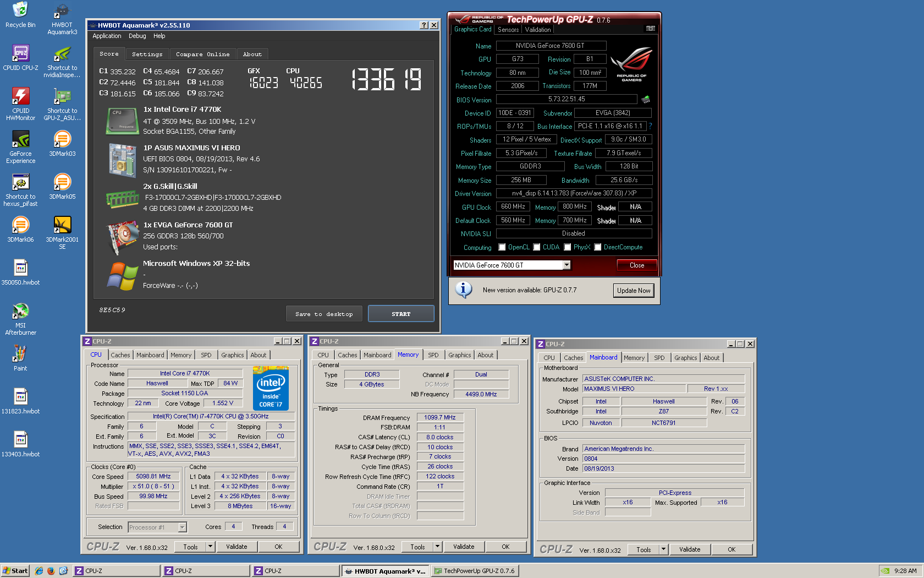Screen dimensions: 924x578
Task: Click Save to desktop button
Action: (x=324, y=314)
